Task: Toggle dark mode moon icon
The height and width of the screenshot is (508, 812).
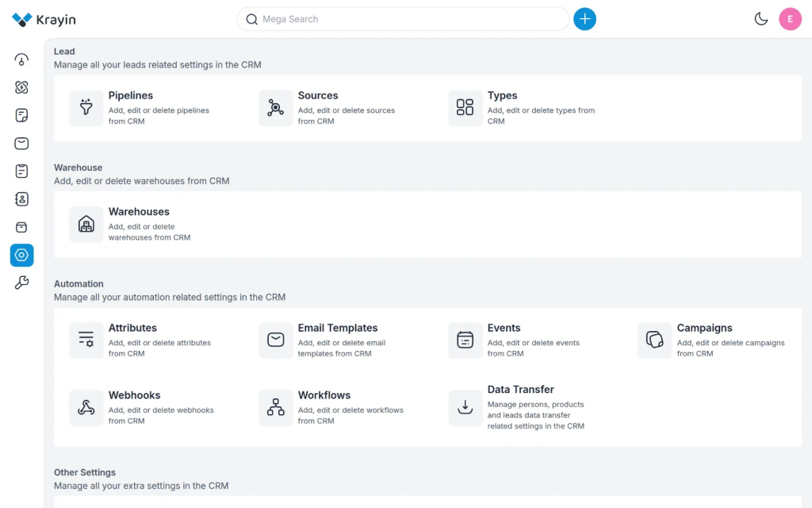Action: 760,19
